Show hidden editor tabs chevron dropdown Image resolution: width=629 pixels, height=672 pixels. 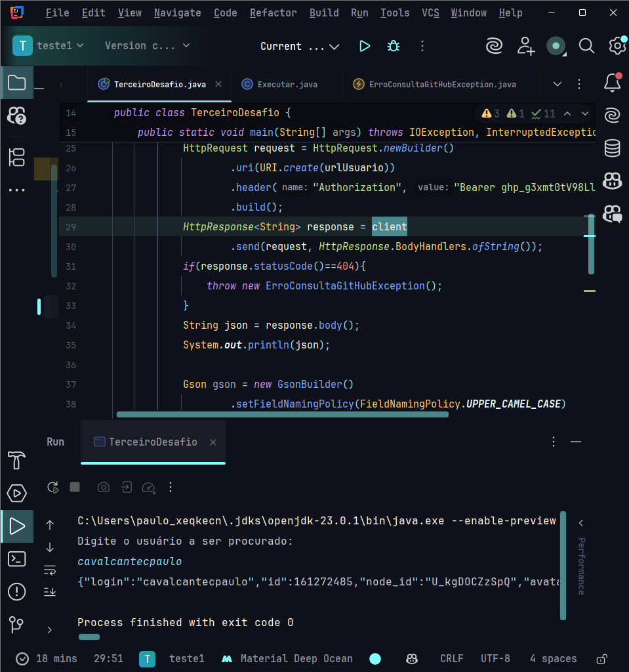(x=557, y=84)
